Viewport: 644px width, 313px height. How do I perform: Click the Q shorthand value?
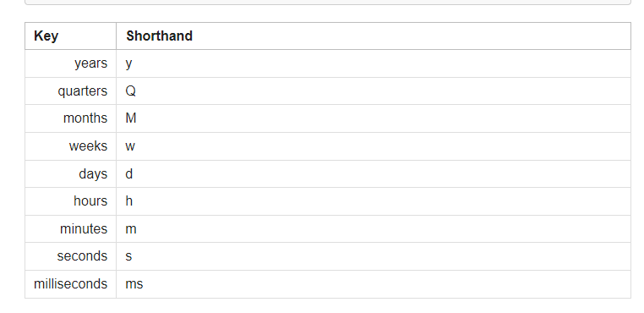(131, 91)
